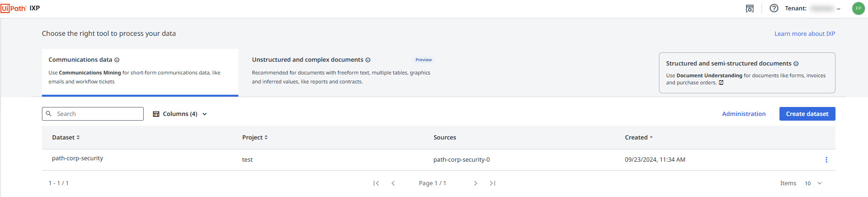Viewport: 868px width, 197px height.
Task: Expand the Tenant dropdown
Action: click(838, 9)
